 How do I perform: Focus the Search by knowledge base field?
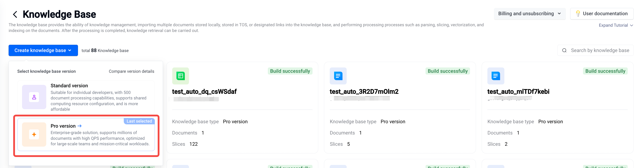(x=600, y=50)
